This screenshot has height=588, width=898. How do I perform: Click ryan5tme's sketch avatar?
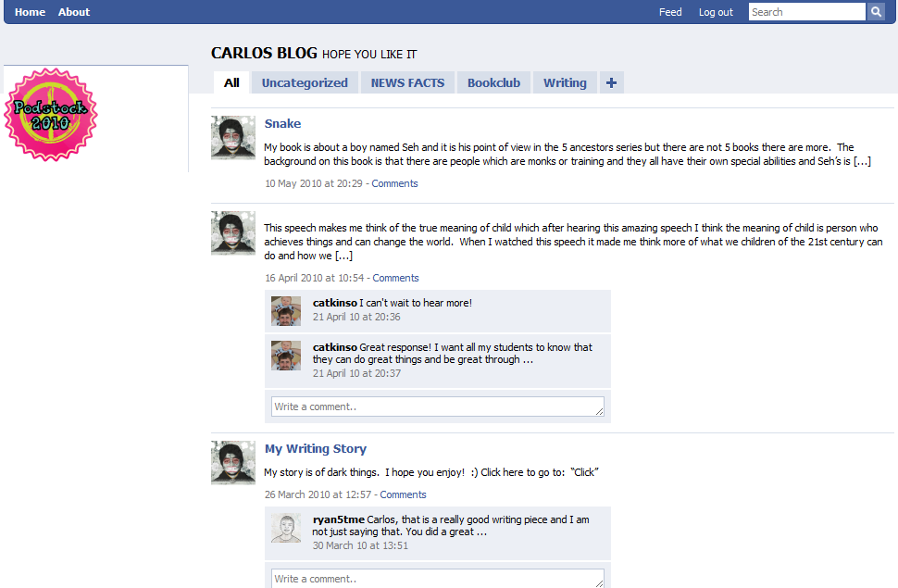(x=286, y=528)
